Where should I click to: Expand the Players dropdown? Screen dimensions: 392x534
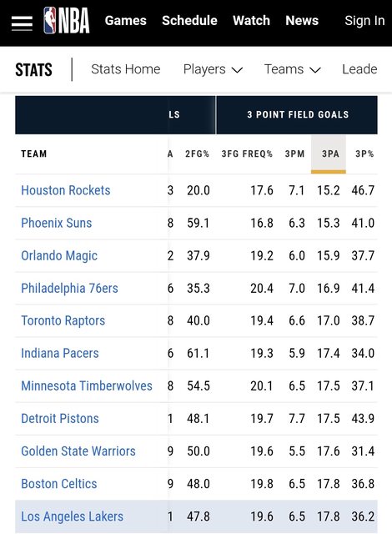(x=213, y=69)
